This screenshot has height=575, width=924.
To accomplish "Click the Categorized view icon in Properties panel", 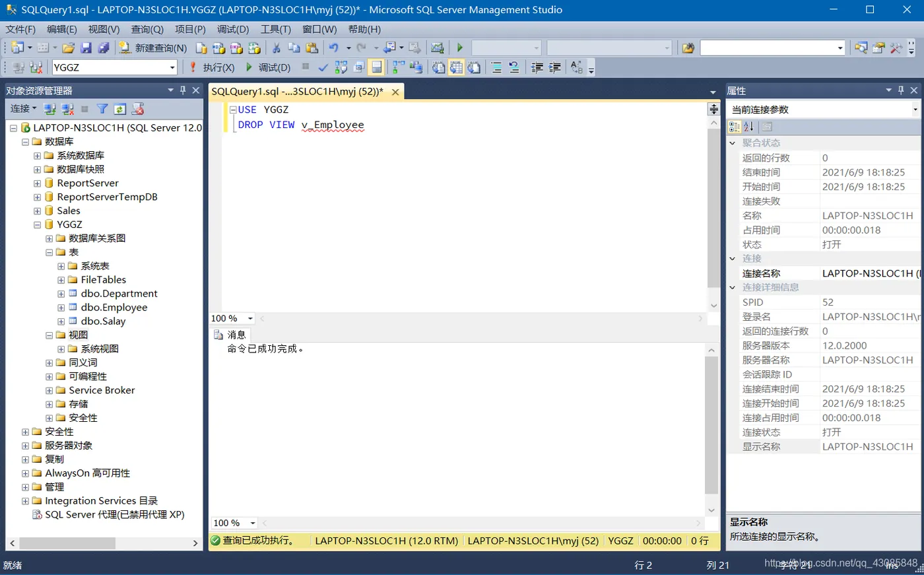I will pos(735,127).
